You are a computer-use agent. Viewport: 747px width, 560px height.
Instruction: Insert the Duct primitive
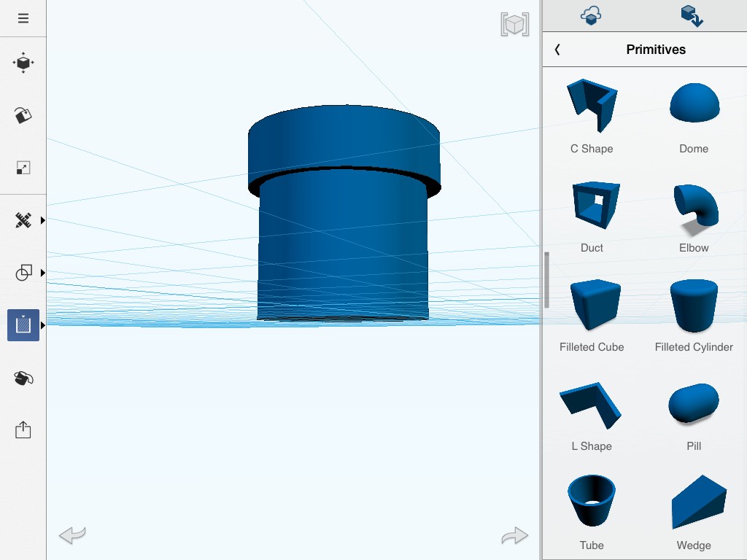595,205
